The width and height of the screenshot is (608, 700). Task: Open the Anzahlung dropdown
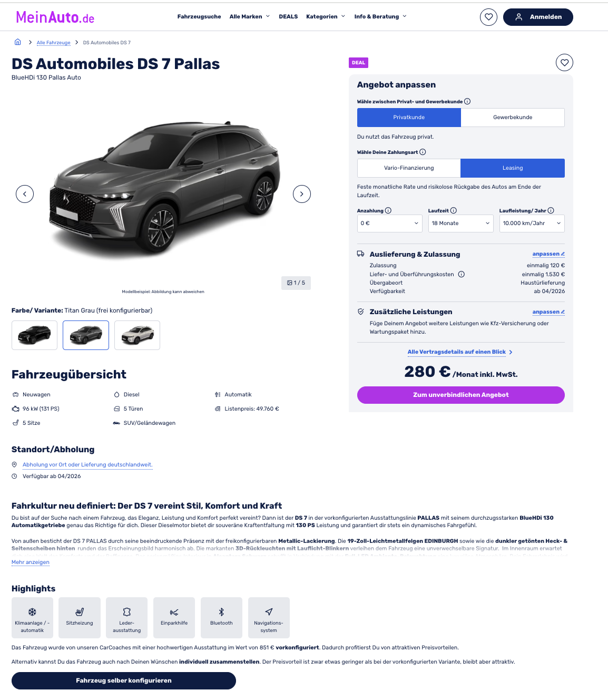tap(390, 223)
